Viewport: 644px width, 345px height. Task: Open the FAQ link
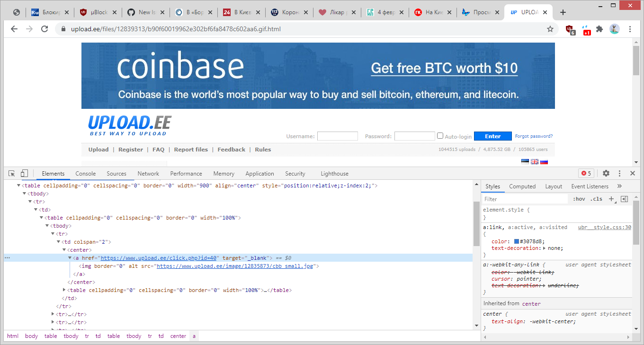(x=159, y=150)
